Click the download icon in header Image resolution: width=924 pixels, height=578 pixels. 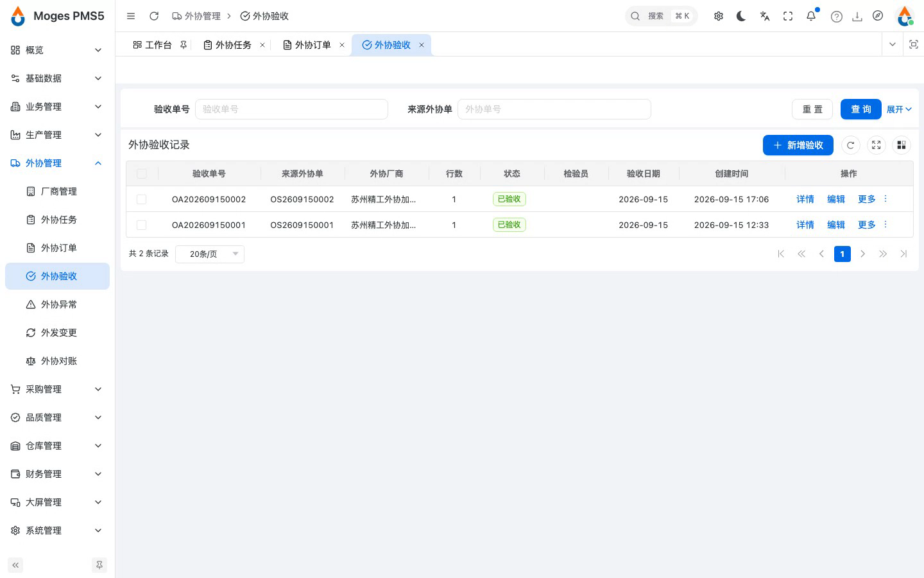[857, 17]
